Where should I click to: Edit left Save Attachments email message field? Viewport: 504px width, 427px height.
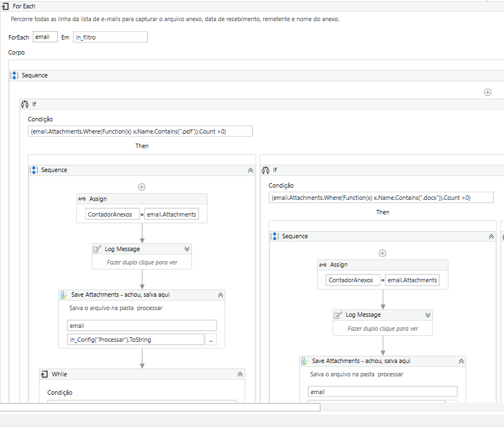[142, 326]
